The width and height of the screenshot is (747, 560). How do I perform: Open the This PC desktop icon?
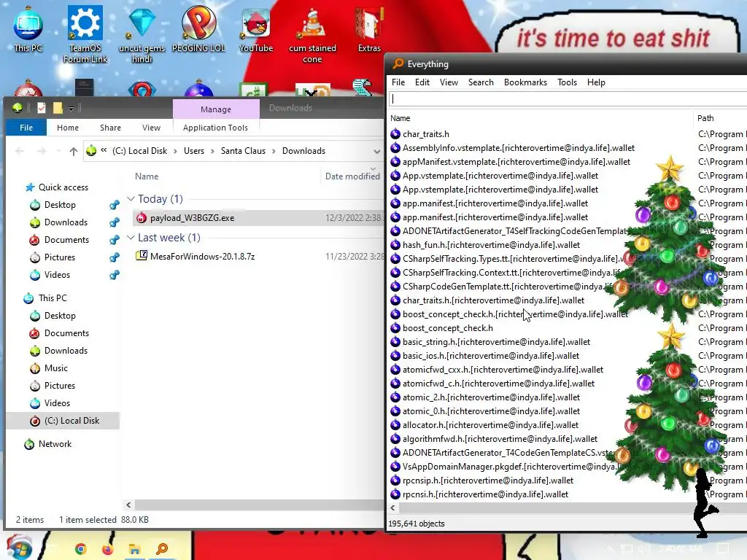click(28, 28)
